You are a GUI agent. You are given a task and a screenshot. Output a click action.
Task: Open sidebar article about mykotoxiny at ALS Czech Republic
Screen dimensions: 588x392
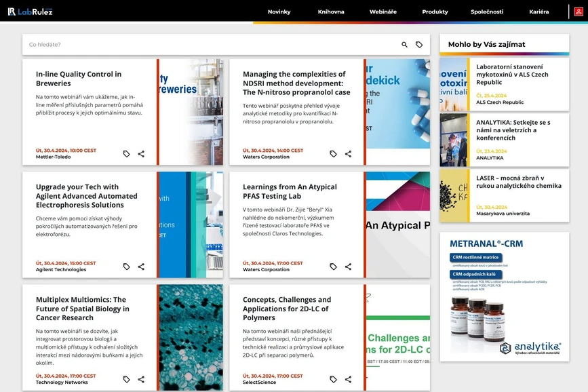click(512, 75)
